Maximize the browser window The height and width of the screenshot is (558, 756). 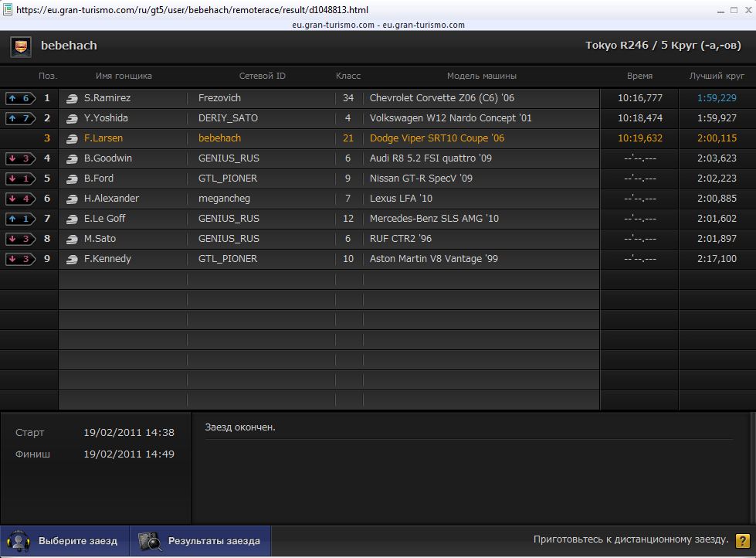[x=734, y=9]
